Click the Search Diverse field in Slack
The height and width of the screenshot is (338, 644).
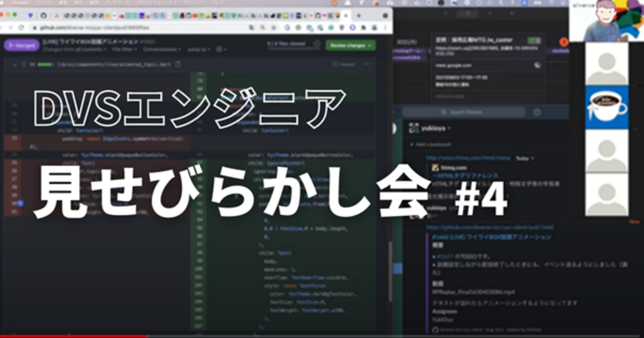point(464,113)
